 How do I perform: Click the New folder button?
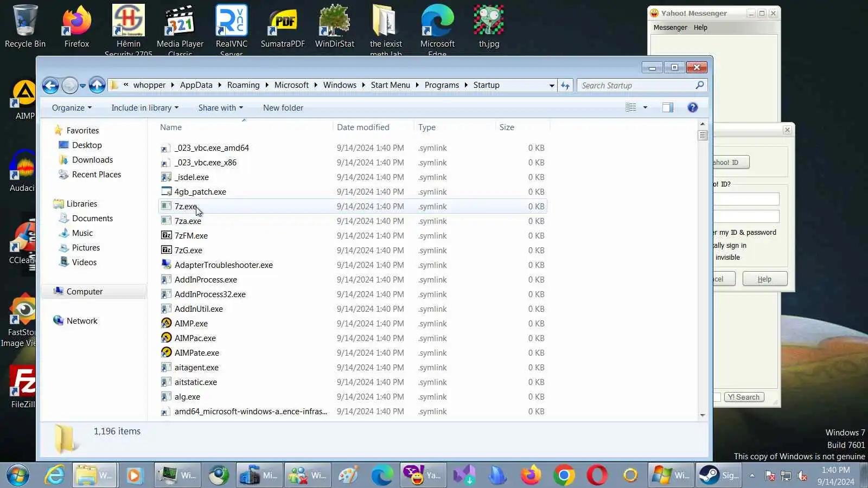click(x=283, y=107)
